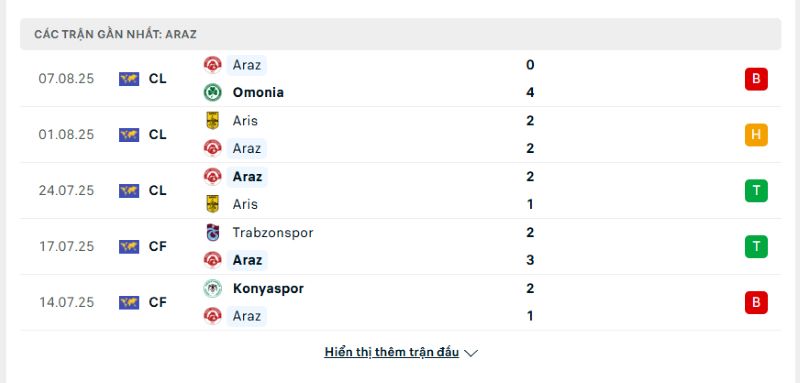Open the Omonia team name link
Image resolution: width=800 pixels, height=383 pixels.
258,92
